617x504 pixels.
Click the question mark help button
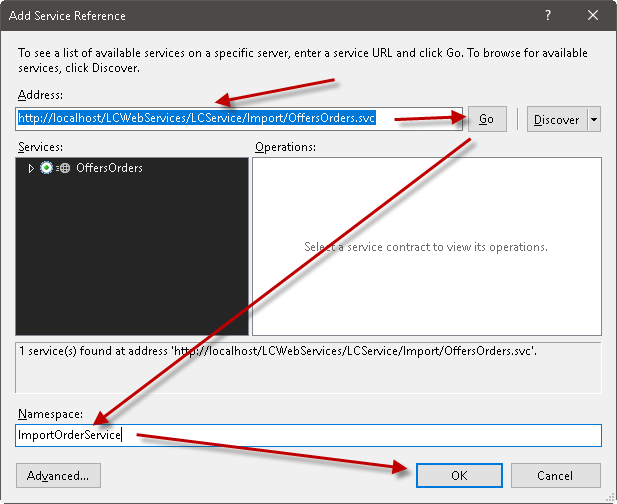point(547,16)
